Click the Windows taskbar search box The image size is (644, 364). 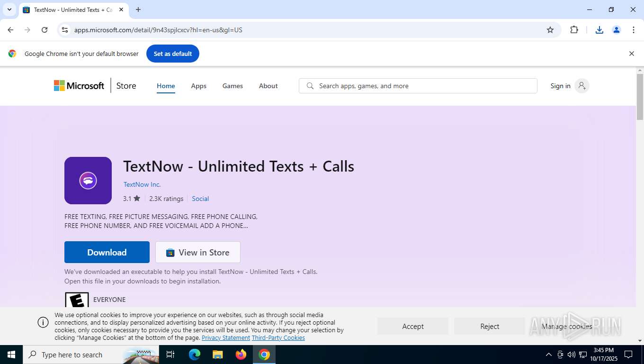91,355
